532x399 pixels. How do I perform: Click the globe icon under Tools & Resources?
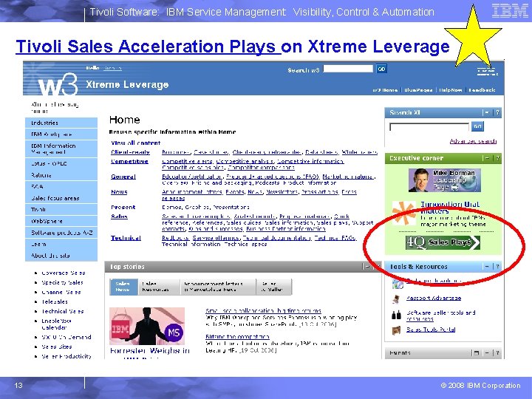coord(398,283)
